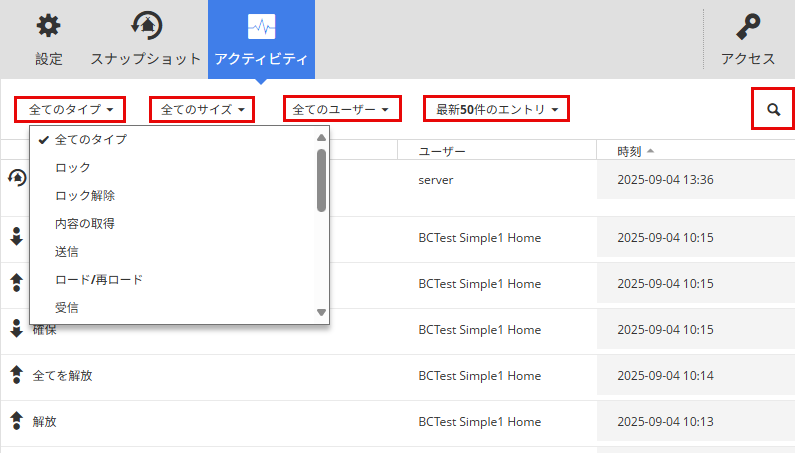Click the down-arrow icon beside 確保
The width and height of the screenshot is (795, 453).
(x=16, y=329)
